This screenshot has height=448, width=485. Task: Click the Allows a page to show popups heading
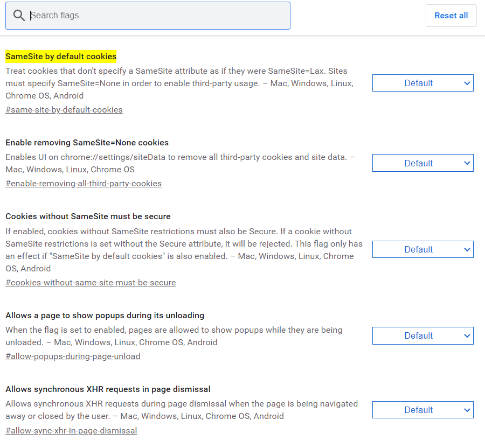coord(105,315)
